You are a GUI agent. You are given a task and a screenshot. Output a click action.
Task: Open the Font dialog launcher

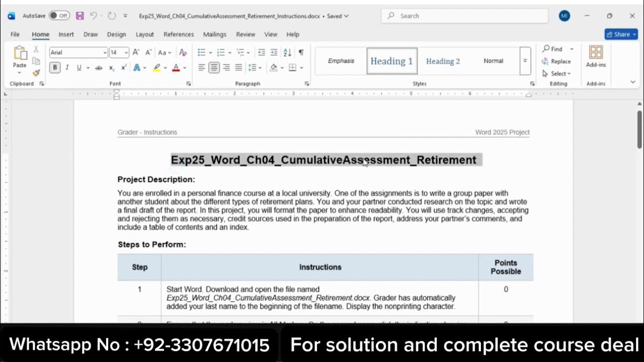click(x=189, y=83)
